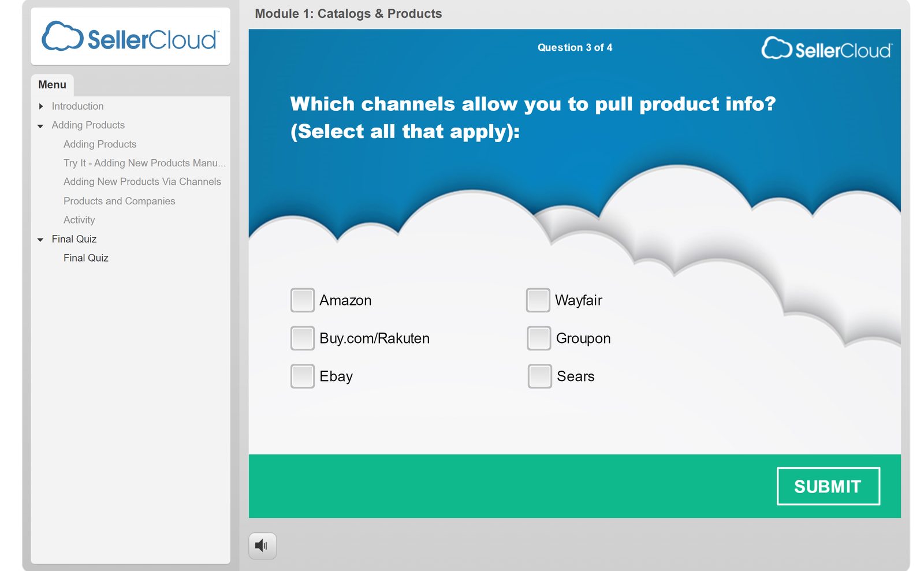Check the Amazon checkbox

click(x=302, y=300)
